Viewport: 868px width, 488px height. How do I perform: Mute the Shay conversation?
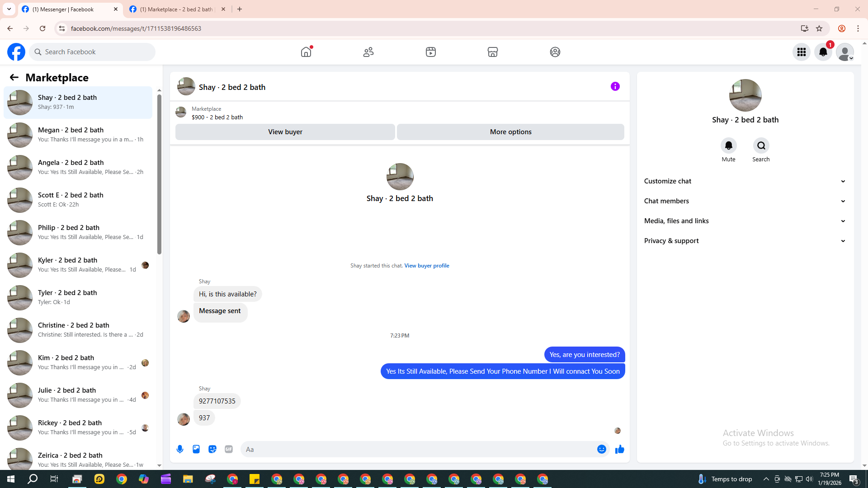click(728, 145)
